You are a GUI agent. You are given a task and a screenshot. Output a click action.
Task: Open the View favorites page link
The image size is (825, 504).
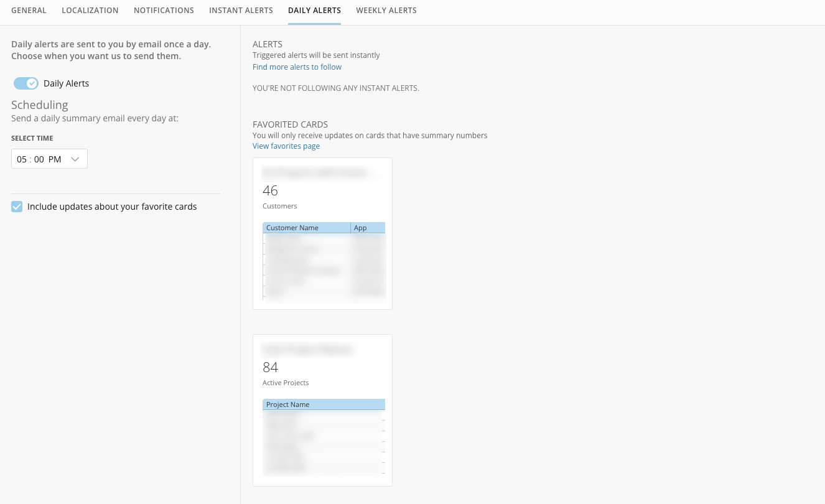click(286, 146)
